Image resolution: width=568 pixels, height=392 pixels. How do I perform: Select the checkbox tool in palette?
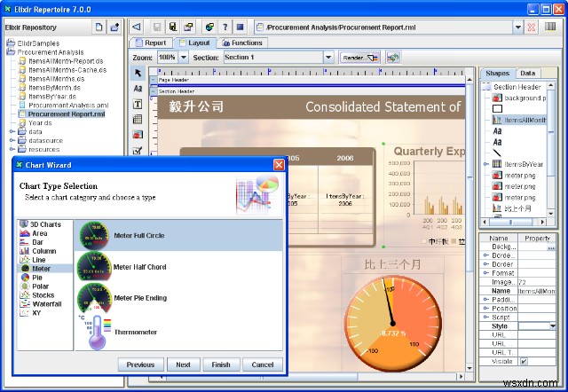(x=138, y=150)
